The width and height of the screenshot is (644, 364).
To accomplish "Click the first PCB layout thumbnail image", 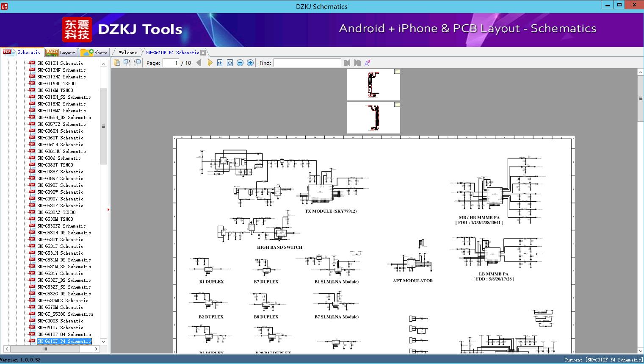I will pyautogui.click(x=373, y=85).
